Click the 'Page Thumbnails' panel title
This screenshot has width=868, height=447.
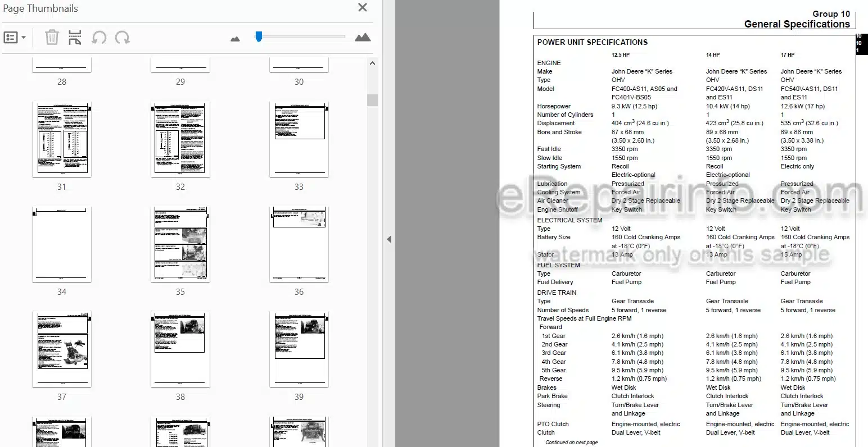[40, 8]
